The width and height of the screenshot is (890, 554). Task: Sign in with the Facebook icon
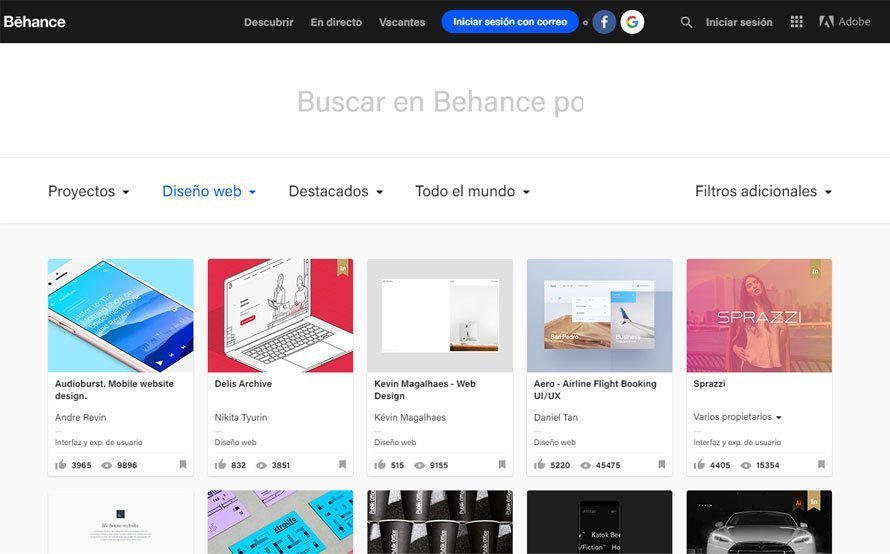(604, 22)
